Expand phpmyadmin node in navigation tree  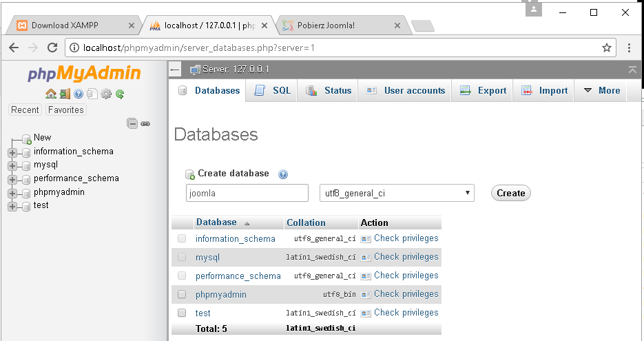click(12, 193)
